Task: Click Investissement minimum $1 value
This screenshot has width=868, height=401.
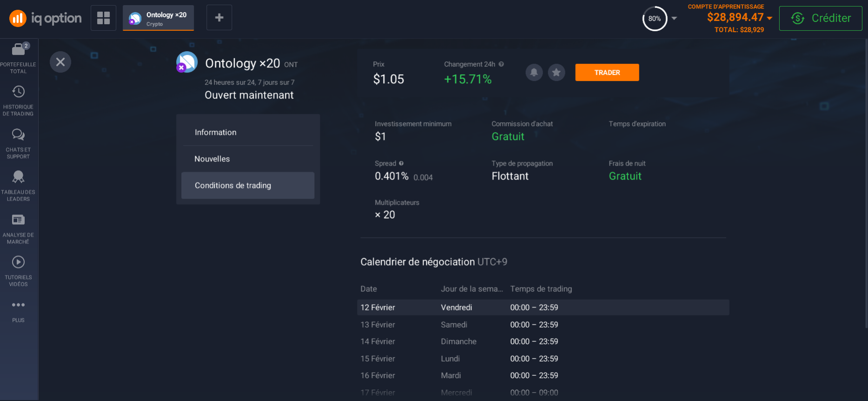Action: (x=380, y=137)
